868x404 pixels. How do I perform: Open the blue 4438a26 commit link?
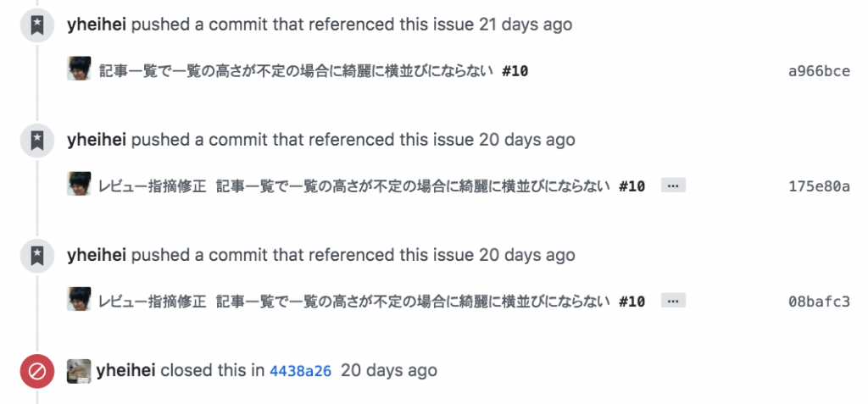(x=301, y=371)
